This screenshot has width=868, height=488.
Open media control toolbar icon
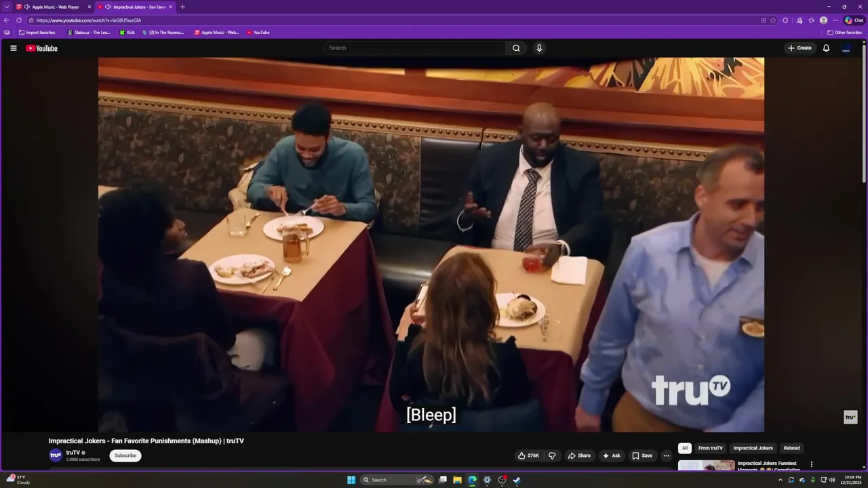click(800, 20)
